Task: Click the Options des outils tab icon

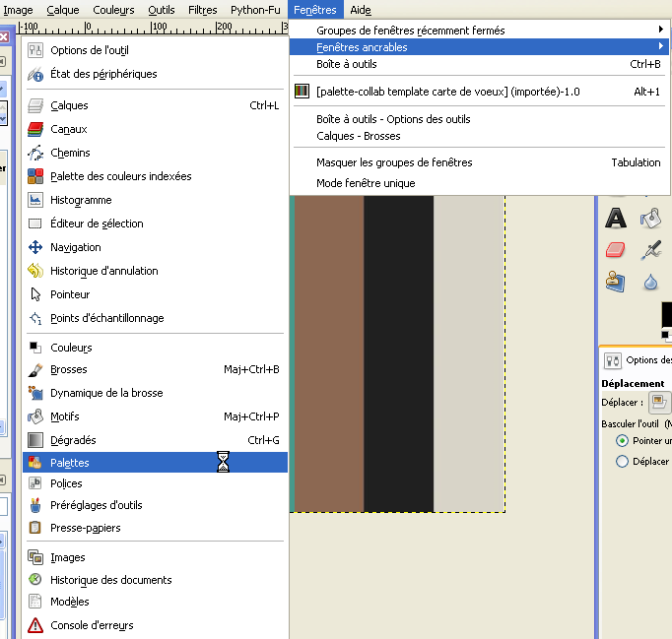Action: coord(613,360)
